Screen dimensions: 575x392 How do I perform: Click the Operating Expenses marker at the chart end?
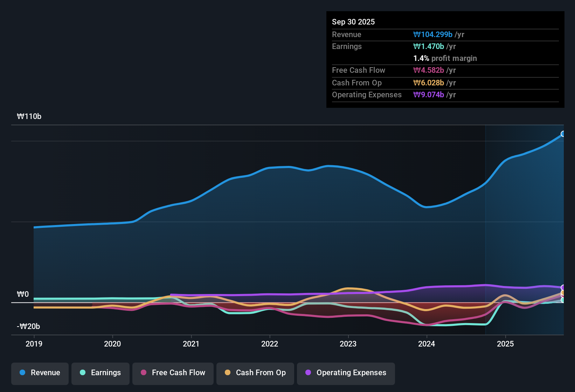563,288
